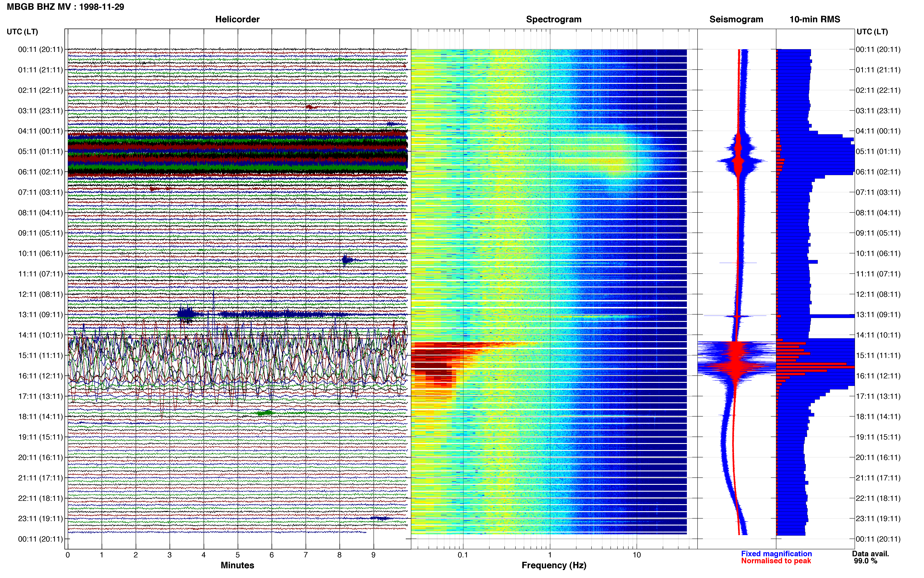Viewport: 924px width, 578px height.
Task: Select the '10-min RMS' panel heading
Action: pos(815,20)
